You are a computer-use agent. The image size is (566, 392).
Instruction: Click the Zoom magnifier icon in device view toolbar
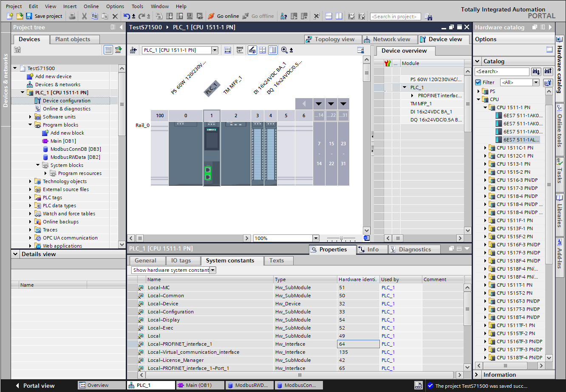point(284,50)
